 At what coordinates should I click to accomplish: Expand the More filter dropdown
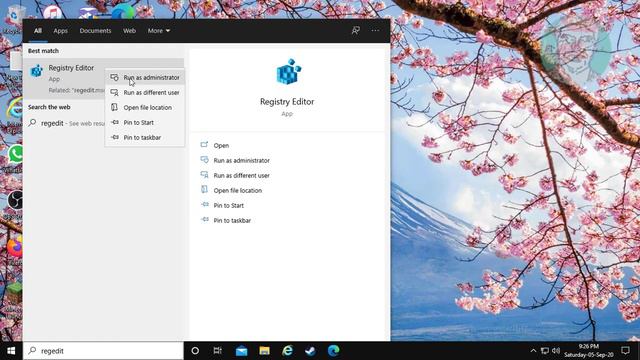(x=159, y=31)
